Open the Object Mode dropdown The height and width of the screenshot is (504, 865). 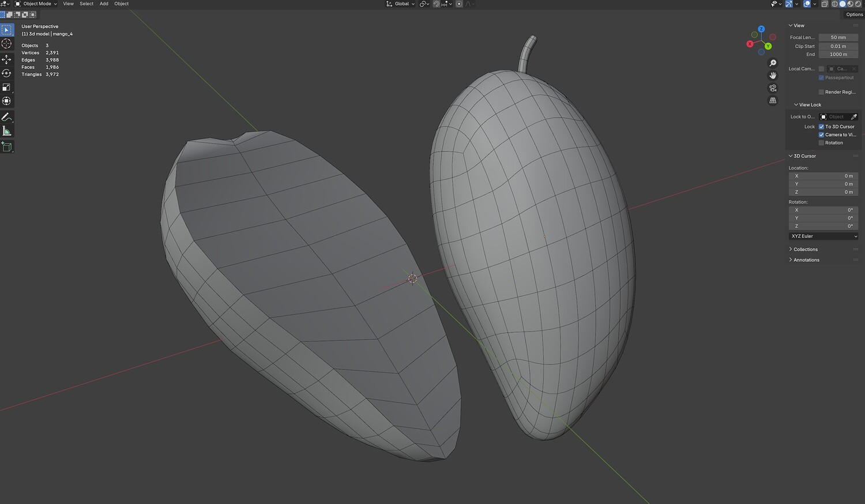pos(36,4)
